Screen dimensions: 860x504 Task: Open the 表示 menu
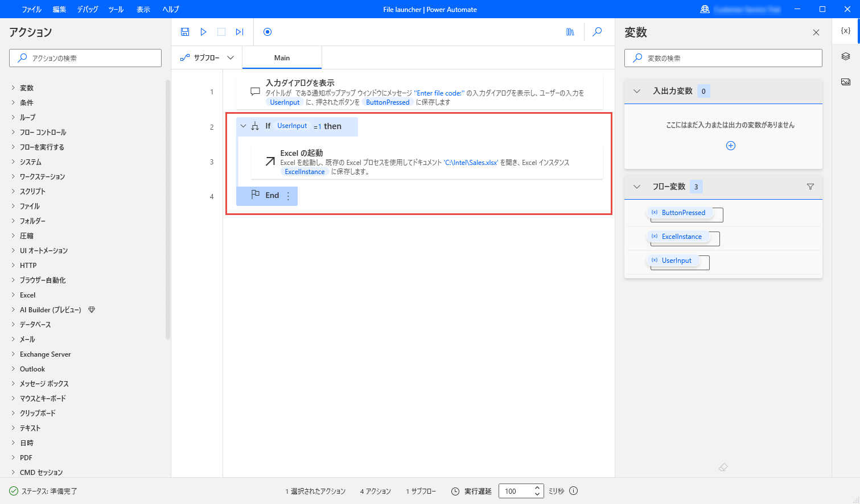143,9
